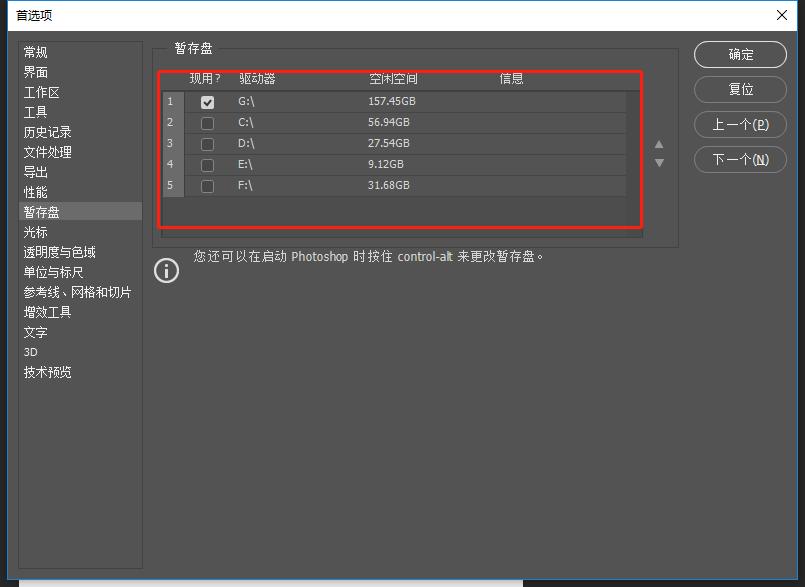The width and height of the screenshot is (805, 587).
Task: Open the 性能 preferences section
Action: (36, 191)
